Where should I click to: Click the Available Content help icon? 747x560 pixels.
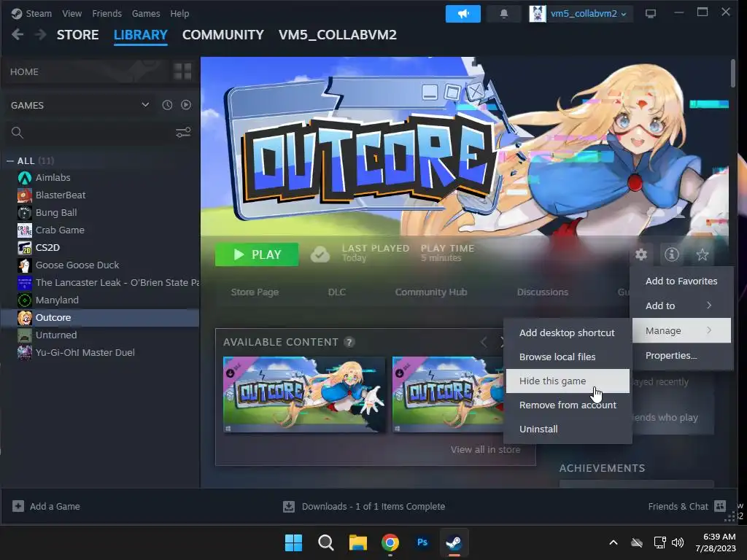coord(349,342)
